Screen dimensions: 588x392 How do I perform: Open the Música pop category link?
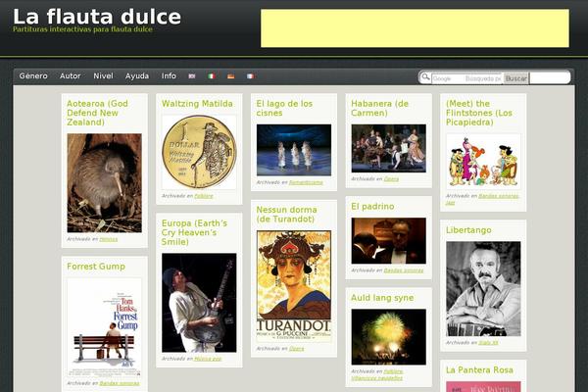point(208,359)
